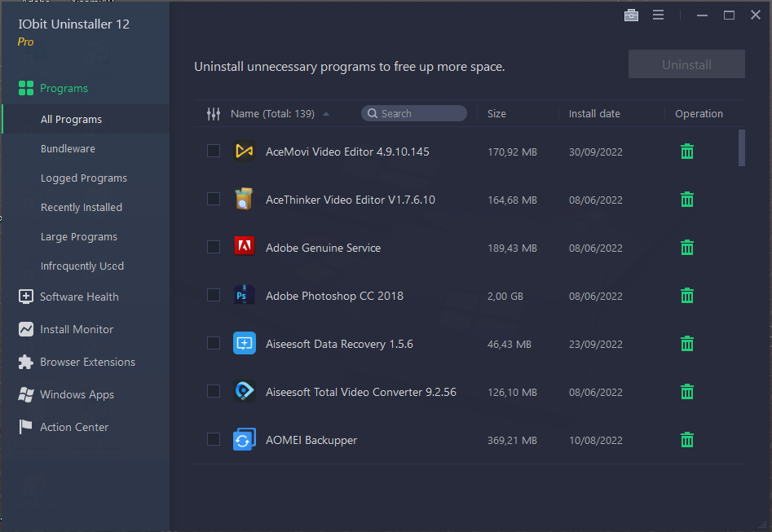Switch to Browser Extensions in sidebar
This screenshot has width=772, height=532.
[x=87, y=362]
